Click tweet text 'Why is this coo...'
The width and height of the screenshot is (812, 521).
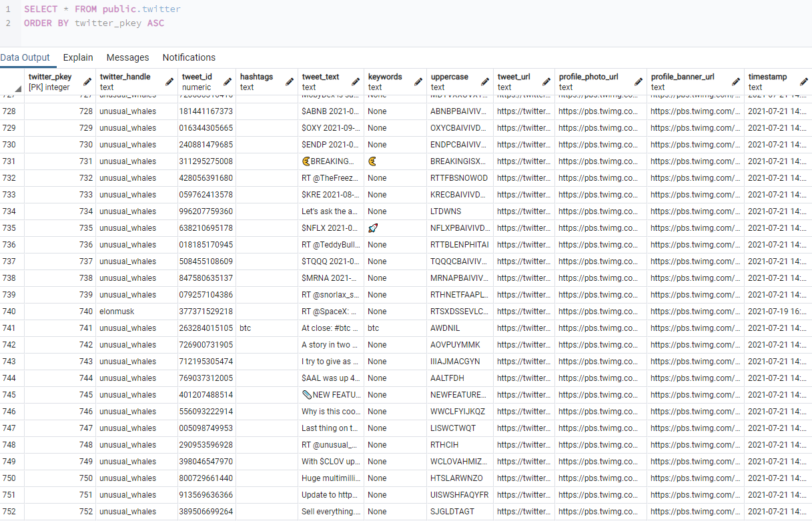(x=330, y=412)
